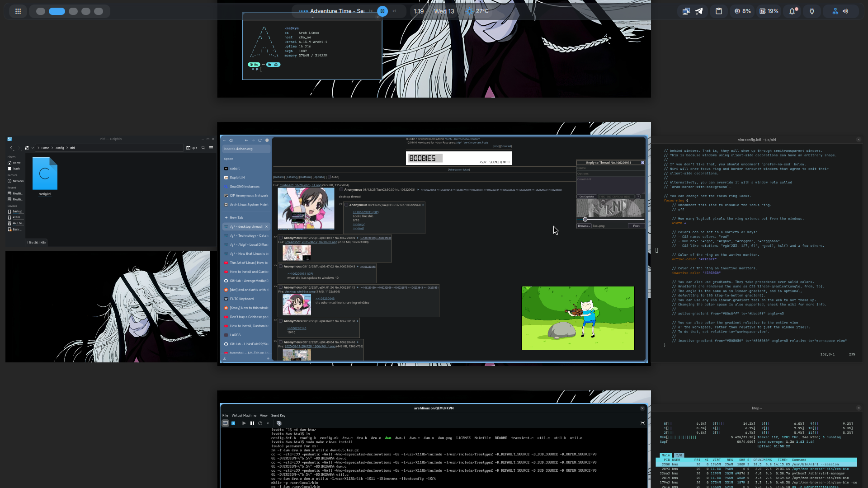Open Dolphin hamburger menu
Screen dimensions: 868x488
211,148
